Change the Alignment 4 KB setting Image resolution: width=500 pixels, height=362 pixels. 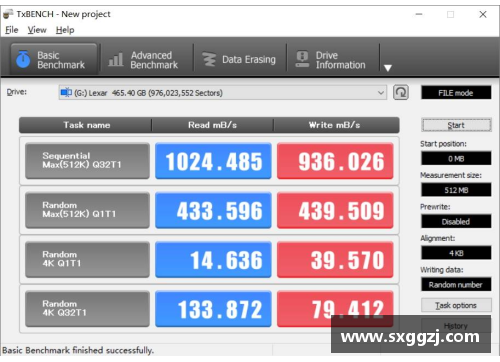(x=456, y=253)
